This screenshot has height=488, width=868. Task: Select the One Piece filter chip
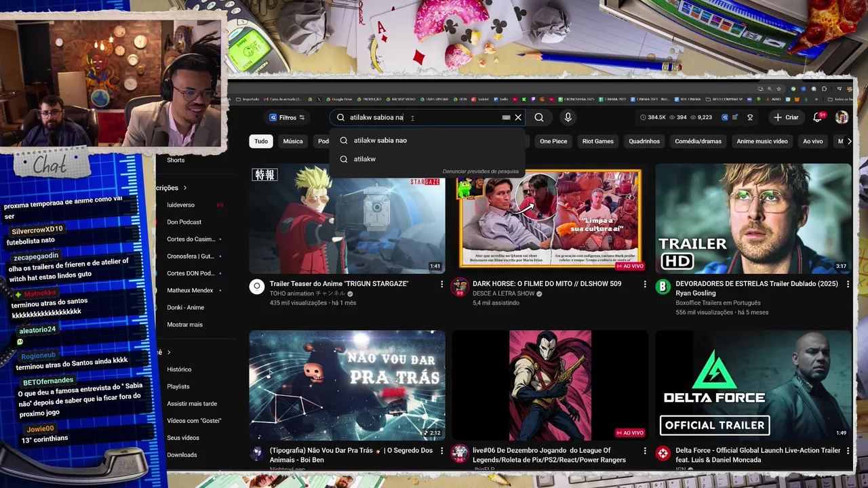(x=553, y=141)
